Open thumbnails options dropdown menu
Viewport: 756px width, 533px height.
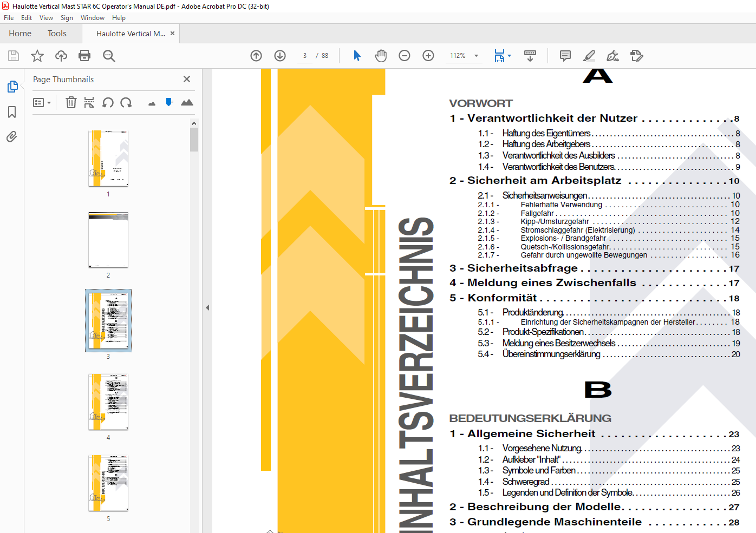42,102
